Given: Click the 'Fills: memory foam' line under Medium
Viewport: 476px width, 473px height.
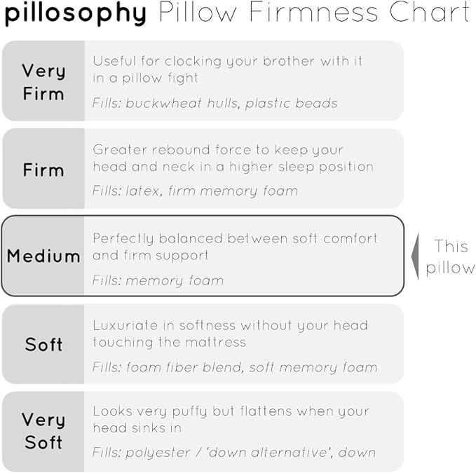Looking at the screenshot, I should coord(158,280).
